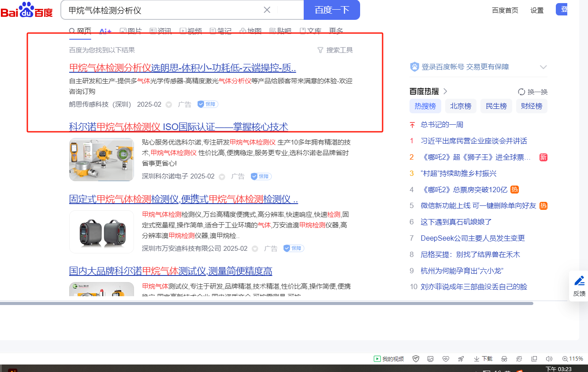This screenshot has height=372, width=588.
Task: Open the 万安迪 portable detectors thumbnail
Action: click(101, 232)
